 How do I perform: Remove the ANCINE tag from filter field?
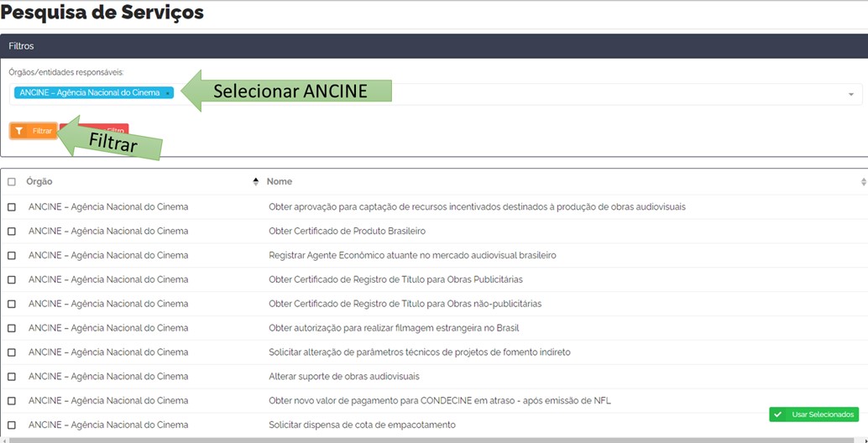coord(167,93)
